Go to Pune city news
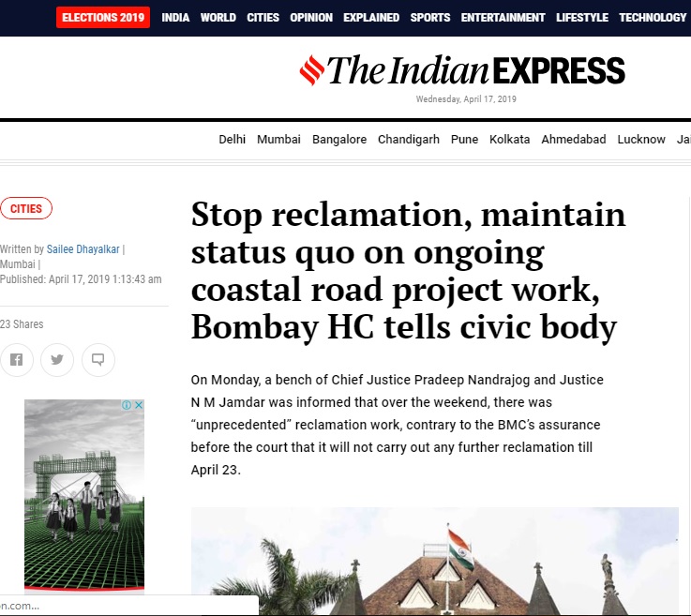The height and width of the screenshot is (616, 691). 464,140
